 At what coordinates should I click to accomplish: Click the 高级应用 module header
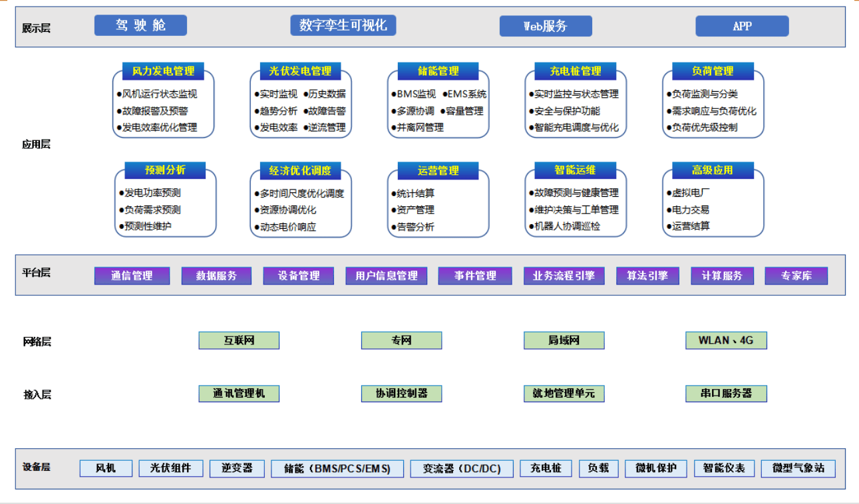point(713,170)
